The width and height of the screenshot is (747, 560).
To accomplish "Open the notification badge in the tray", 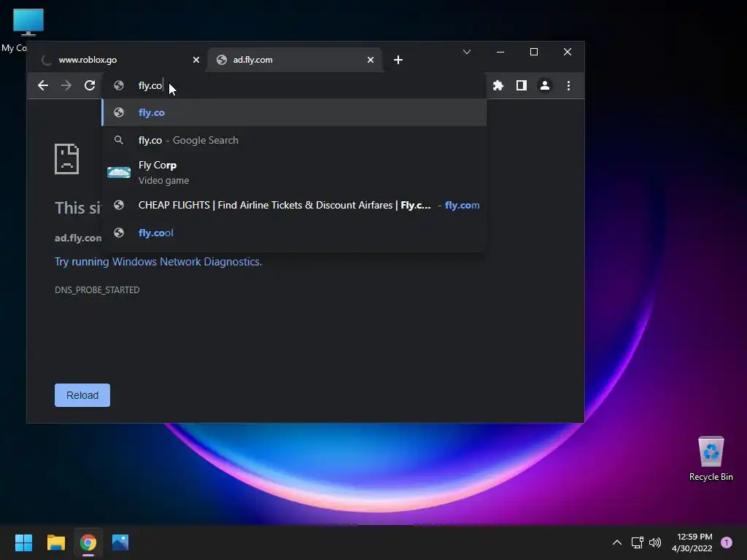I will pos(727,542).
